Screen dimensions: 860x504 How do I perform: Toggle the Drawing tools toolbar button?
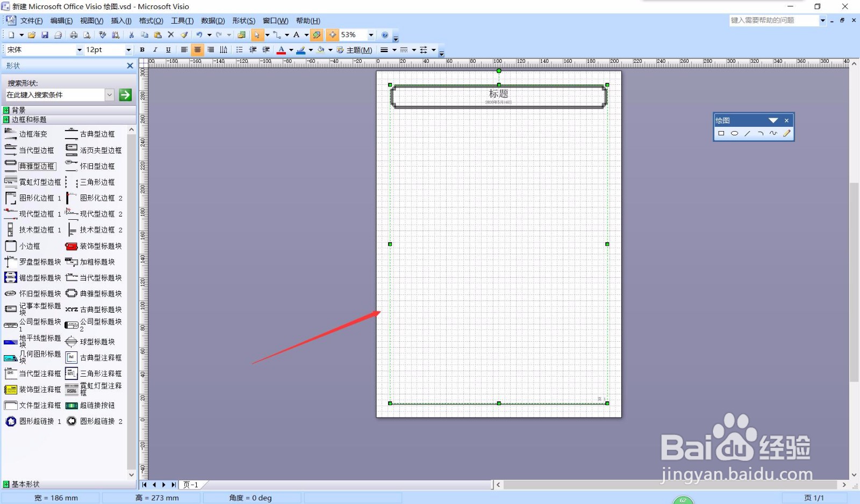[x=317, y=35]
